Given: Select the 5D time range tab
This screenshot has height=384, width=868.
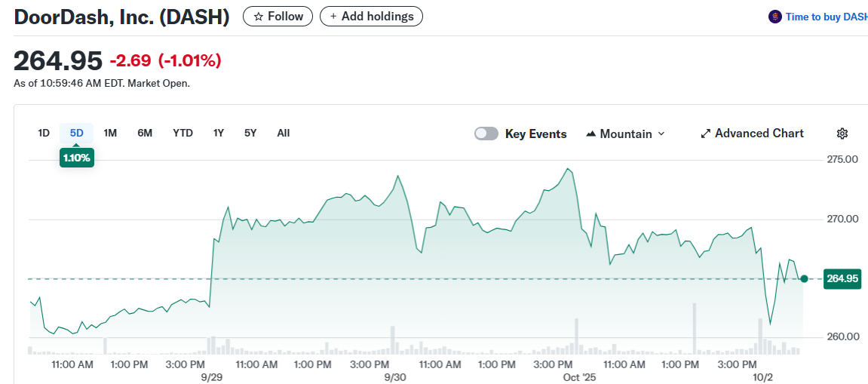Looking at the screenshot, I should pos(76,133).
